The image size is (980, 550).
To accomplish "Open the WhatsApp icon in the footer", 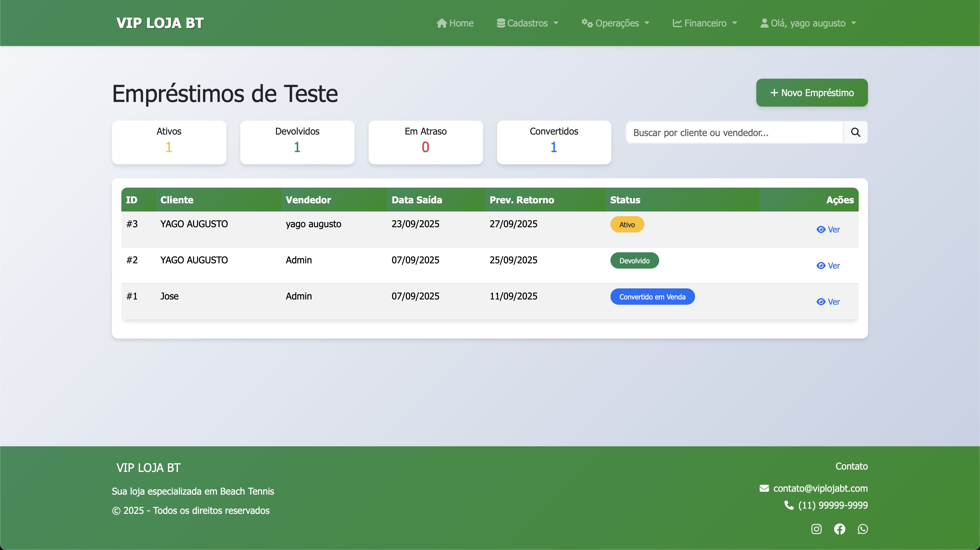I will (x=863, y=529).
